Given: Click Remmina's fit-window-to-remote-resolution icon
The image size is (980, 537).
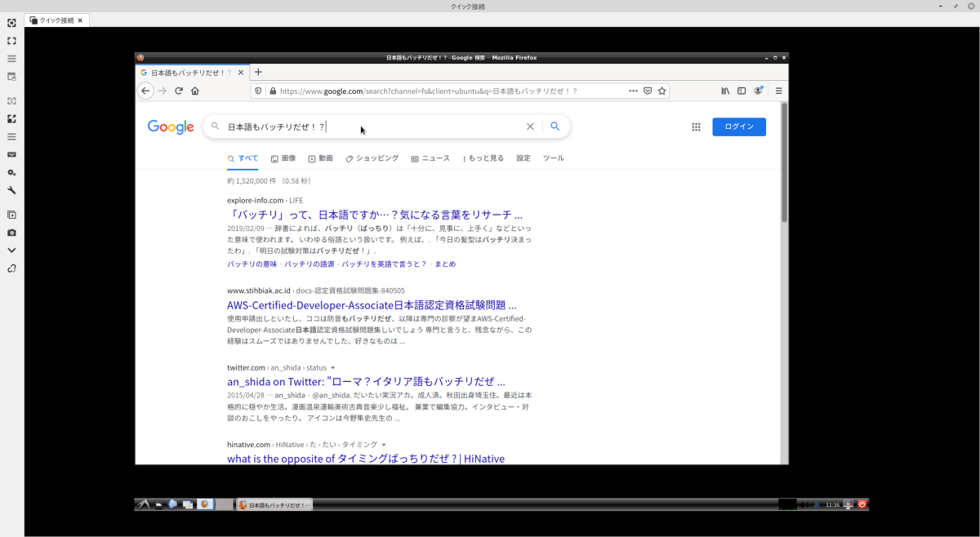Looking at the screenshot, I should [x=11, y=23].
